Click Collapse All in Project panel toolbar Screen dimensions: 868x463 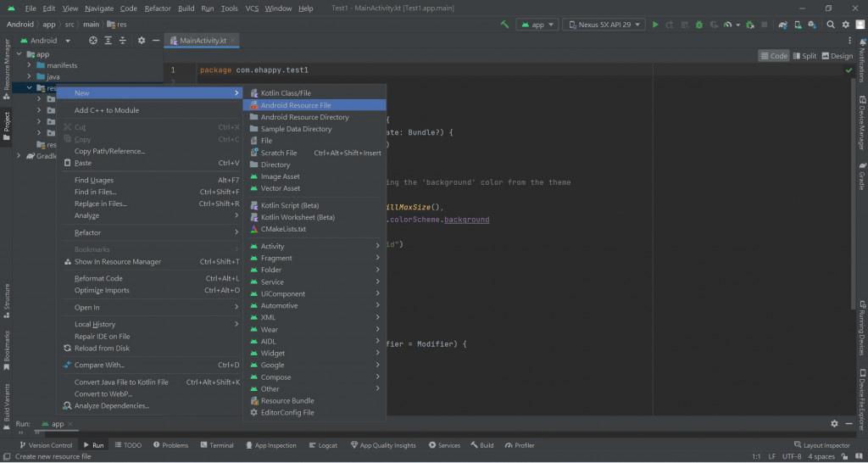pyautogui.click(x=122, y=41)
